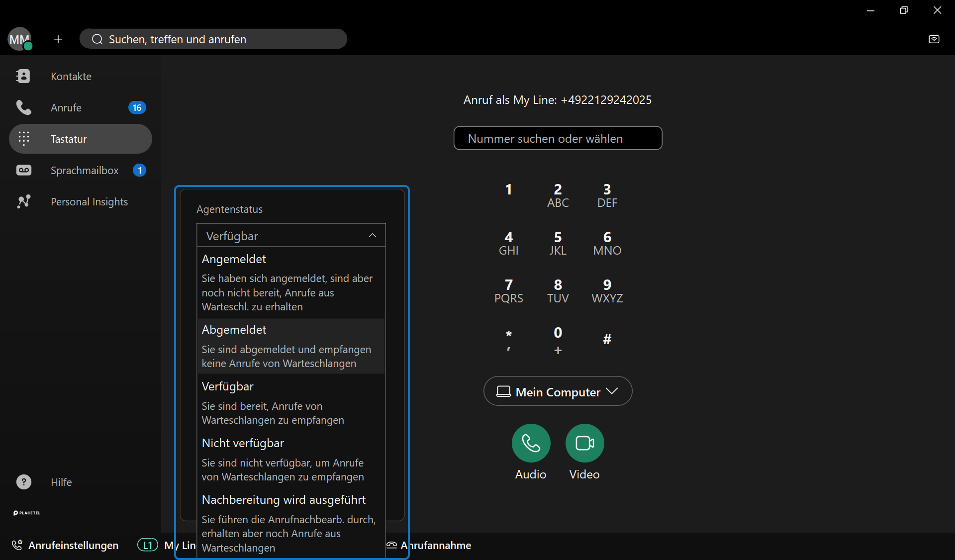
Task: Collapse the Agentenstatus Verfügbar dropdown
Action: (x=291, y=236)
